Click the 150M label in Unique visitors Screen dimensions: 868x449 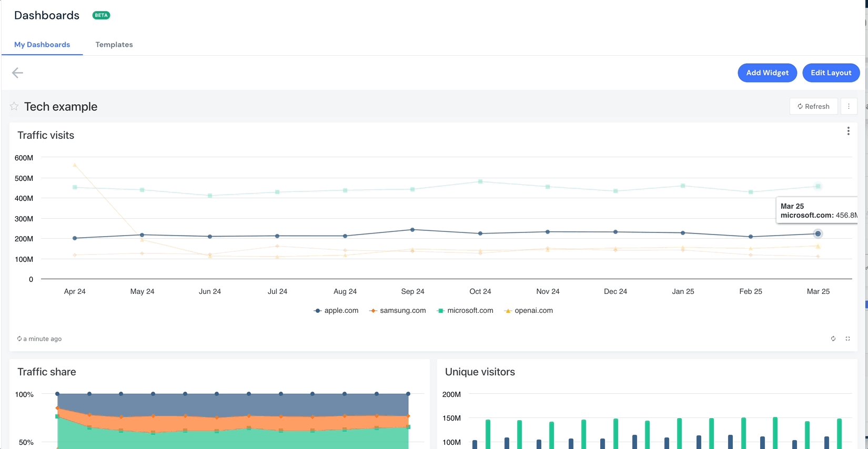coord(451,418)
